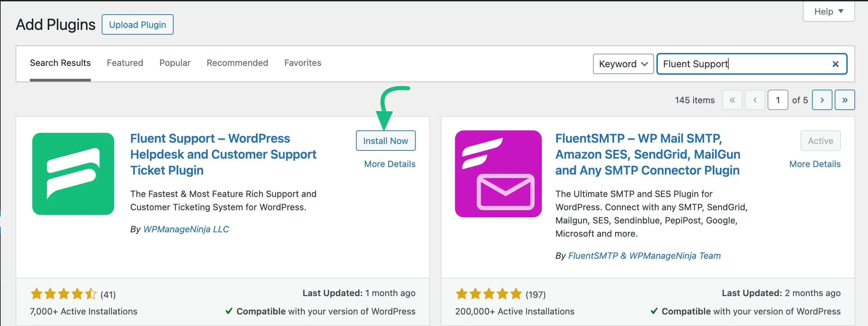Open the FluentSMTP & WPManageNinja Team link
This screenshot has width=868, height=326.
coord(644,256)
